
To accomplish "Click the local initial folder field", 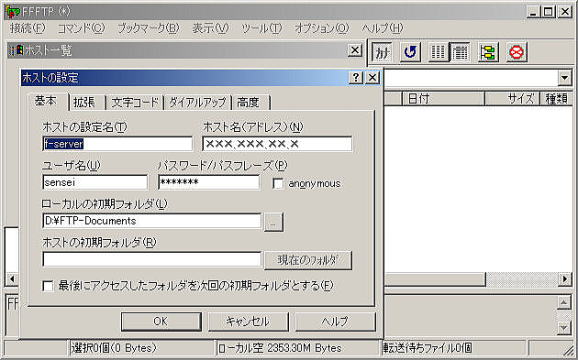I will [x=152, y=221].
